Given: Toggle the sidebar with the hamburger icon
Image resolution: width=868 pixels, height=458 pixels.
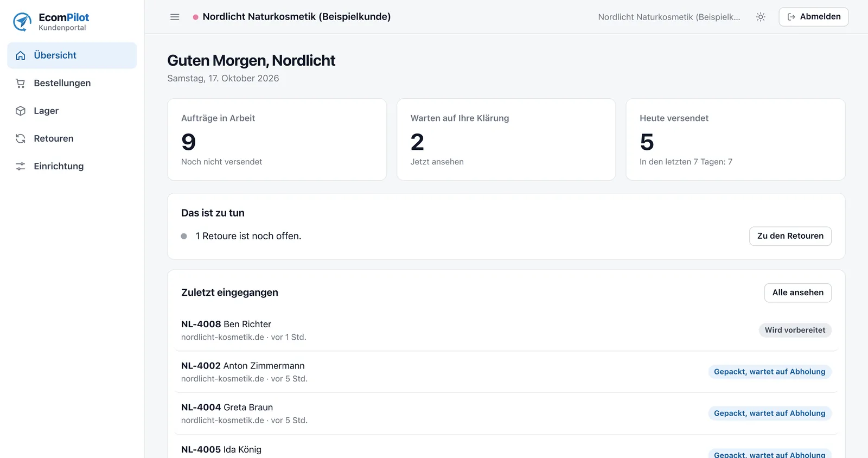Looking at the screenshot, I should (175, 17).
